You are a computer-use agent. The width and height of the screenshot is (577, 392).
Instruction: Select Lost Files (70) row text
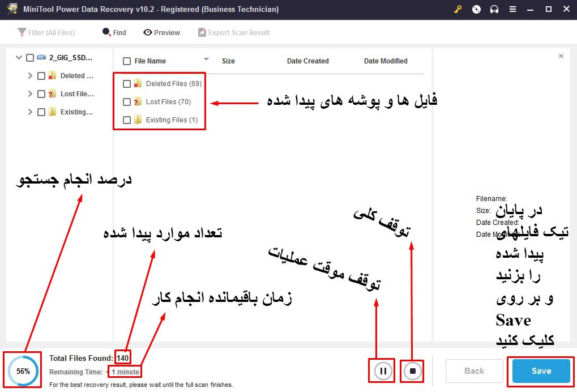[168, 101]
